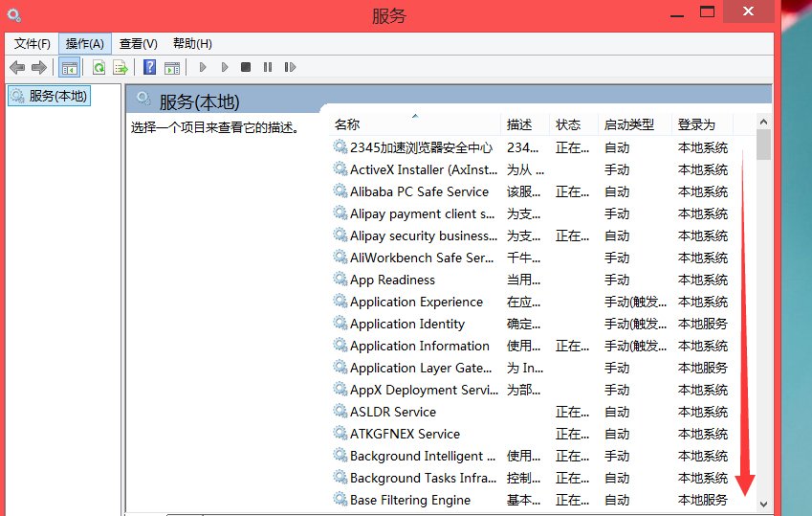The width and height of the screenshot is (812, 516).
Task: Select AppX Deployment Service row
Action: pyautogui.click(x=531, y=390)
